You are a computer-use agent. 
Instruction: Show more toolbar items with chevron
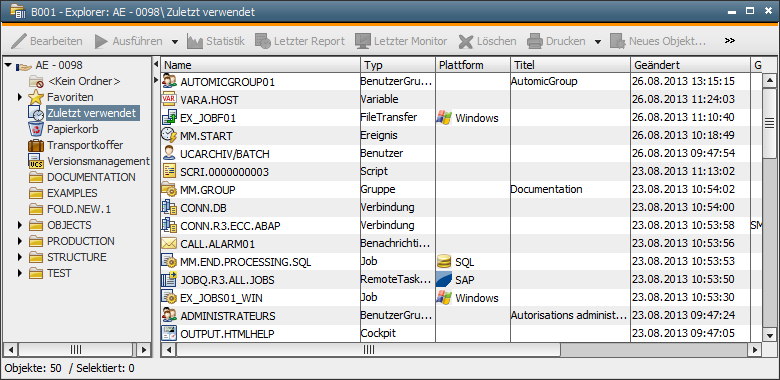click(730, 41)
